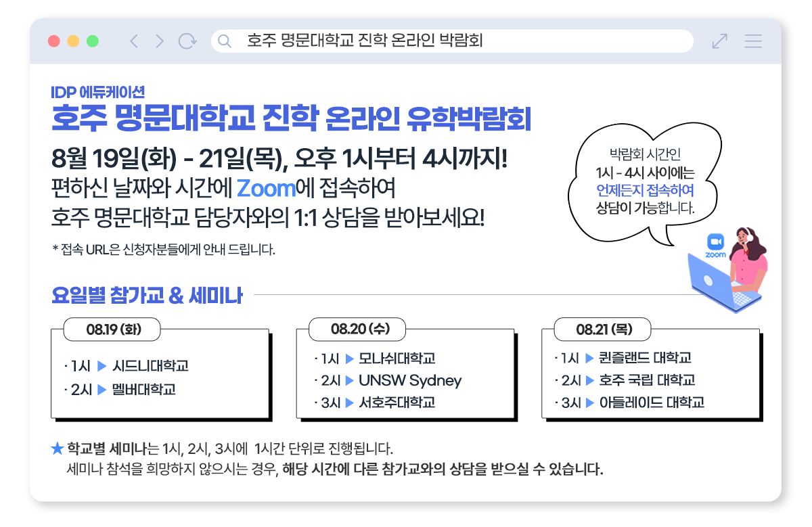The height and width of the screenshot is (527, 812).
Task: Click the 모나쉬대학교 seminar entry
Action: pos(374,359)
